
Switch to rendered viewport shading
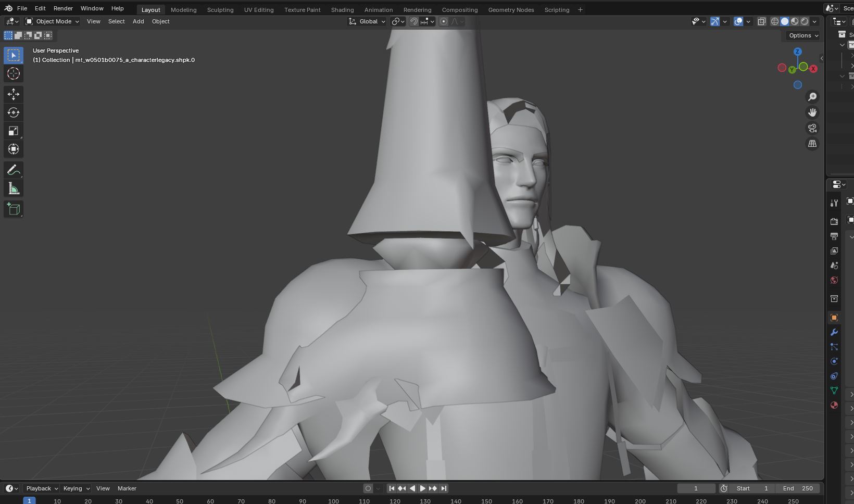[x=805, y=21]
